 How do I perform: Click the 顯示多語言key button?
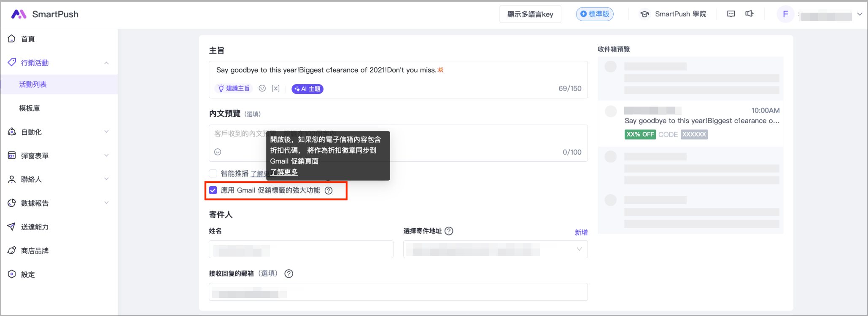530,14
